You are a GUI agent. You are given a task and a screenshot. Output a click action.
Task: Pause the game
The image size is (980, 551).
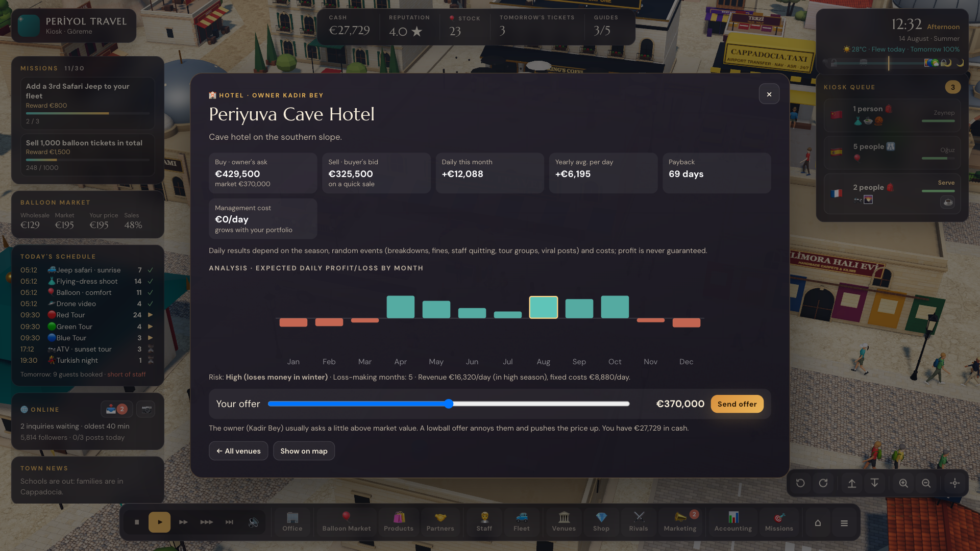point(137,522)
